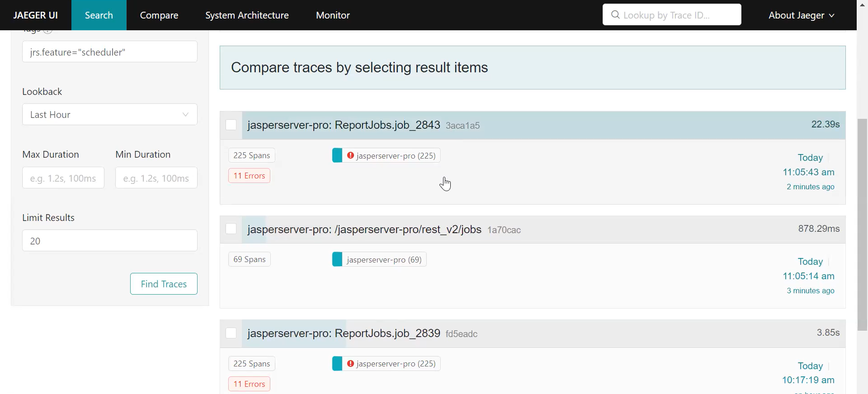Click the Compare traces by selecting result items banner
This screenshot has height=394, width=868.
(x=533, y=67)
